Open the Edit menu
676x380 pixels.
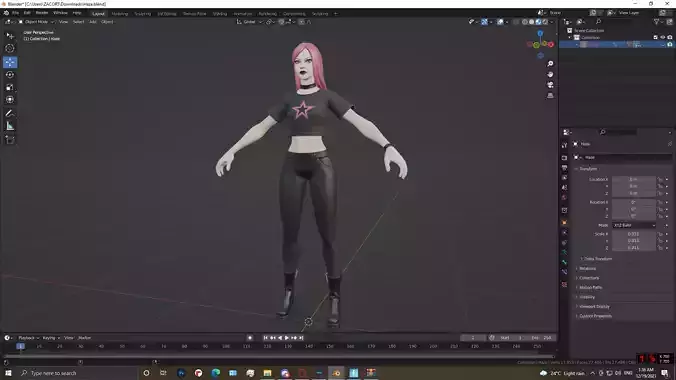[x=27, y=13]
